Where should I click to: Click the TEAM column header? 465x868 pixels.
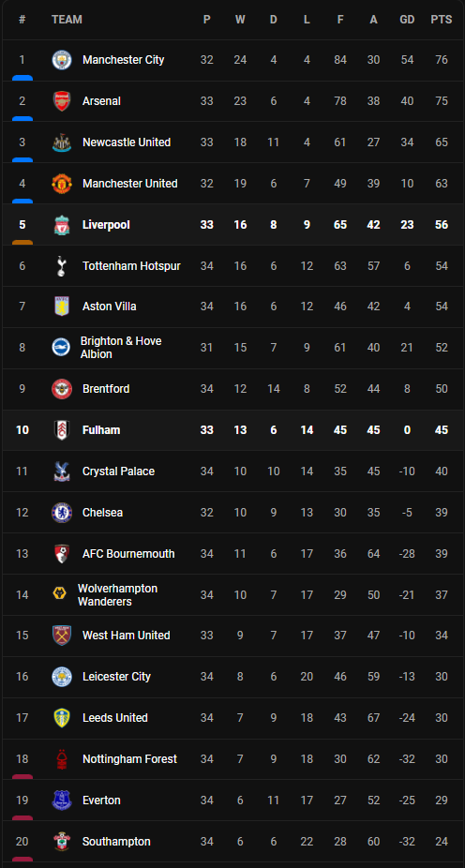click(x=67, y=20)
